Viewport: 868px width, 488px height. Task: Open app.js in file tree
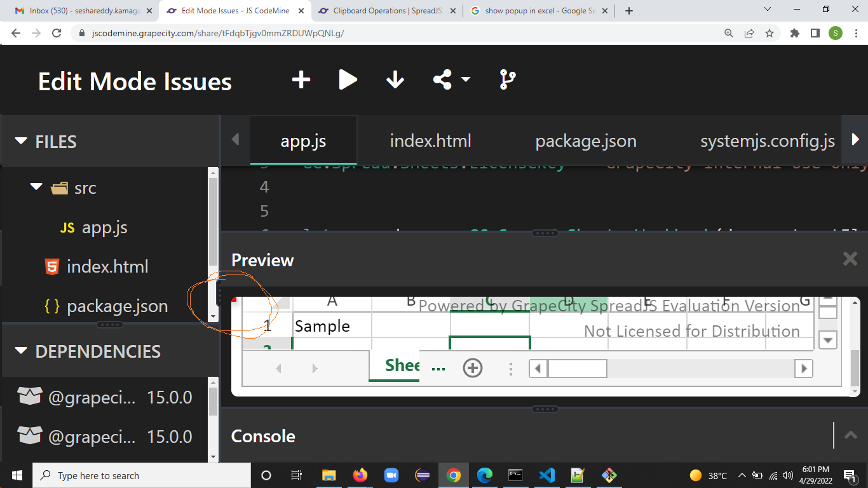(104, 227)
